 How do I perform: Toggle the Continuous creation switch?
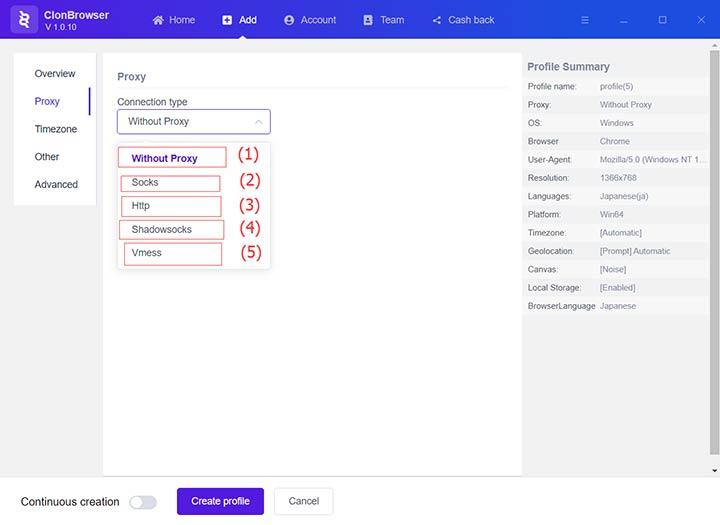point(143,502)
